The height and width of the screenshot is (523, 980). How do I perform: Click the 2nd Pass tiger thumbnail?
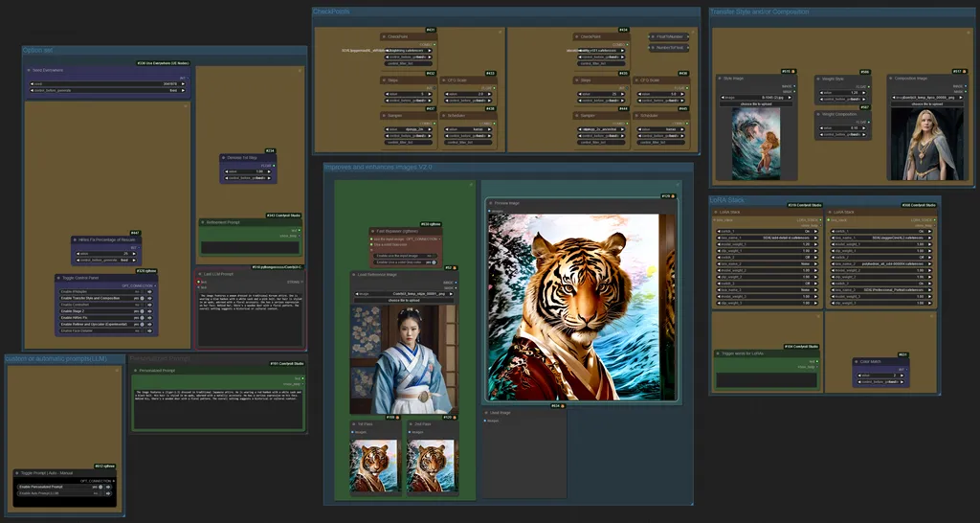click(x=432, y=466)
